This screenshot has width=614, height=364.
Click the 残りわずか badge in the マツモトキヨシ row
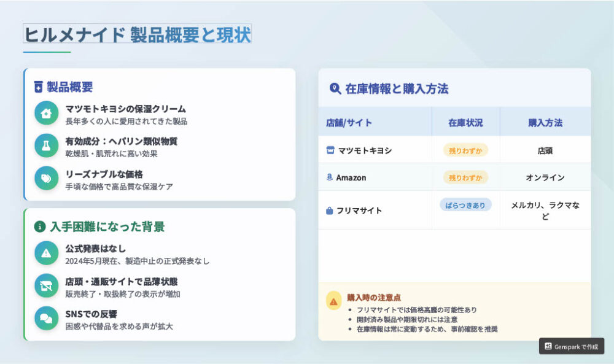coord(465,150)
